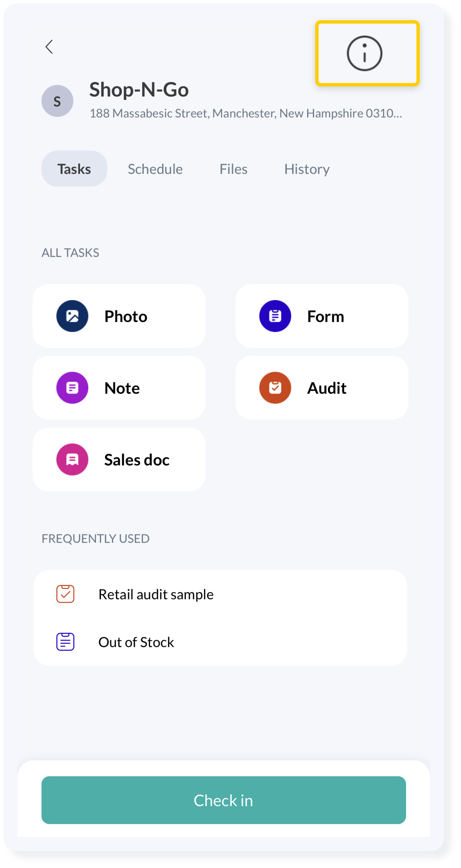Viewport: 461px width, 868px height.
Task: Click the Retail audit sample checklist icon
Action: click(x=65, y=594)
